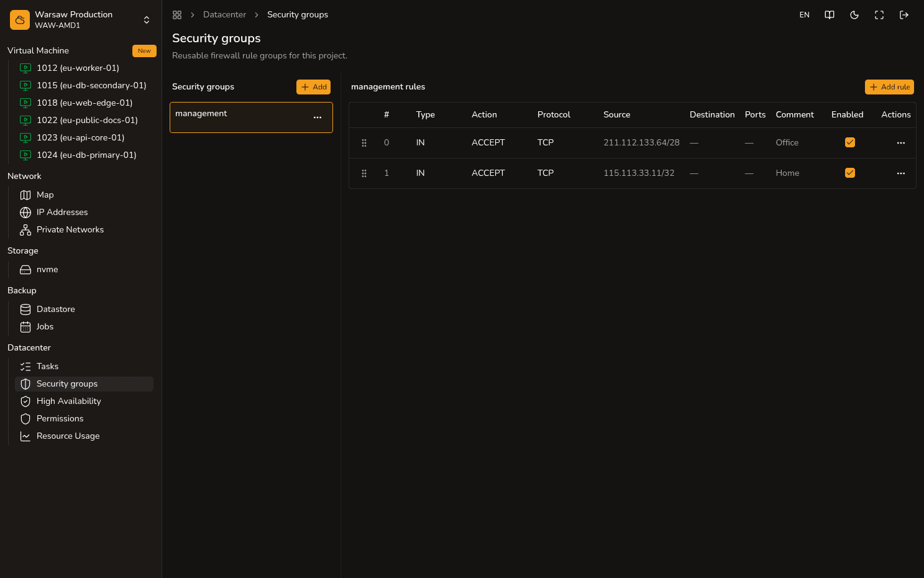Go to Datacenter breadcrumb link
Screen dimensions: 924x578
tap(224, 15)
